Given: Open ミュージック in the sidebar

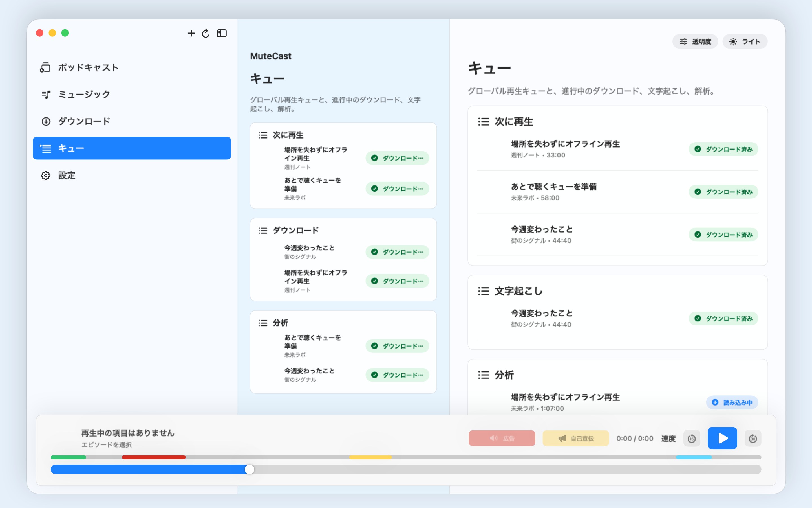Looking at the screenshot, I should pyautogui.click(x=132, y=95).
